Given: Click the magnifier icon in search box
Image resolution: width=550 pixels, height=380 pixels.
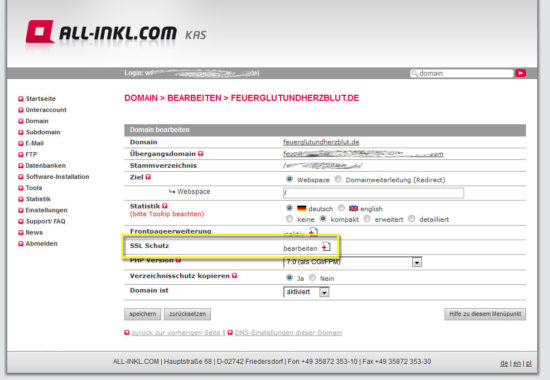Looking at the screenshot, I should pyautogui.click(x=415, y=73).
